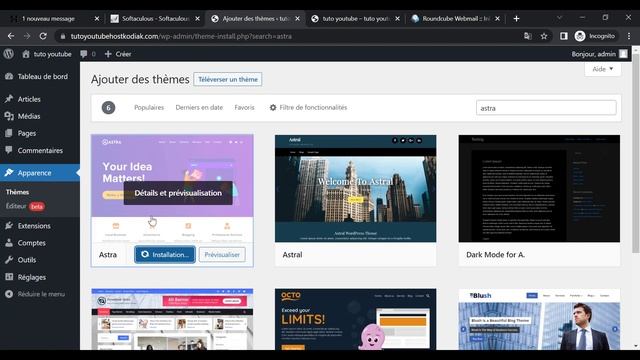640x360 pixels.
Task: Close the Softaculous tab
Action: (x=198, y=18)
